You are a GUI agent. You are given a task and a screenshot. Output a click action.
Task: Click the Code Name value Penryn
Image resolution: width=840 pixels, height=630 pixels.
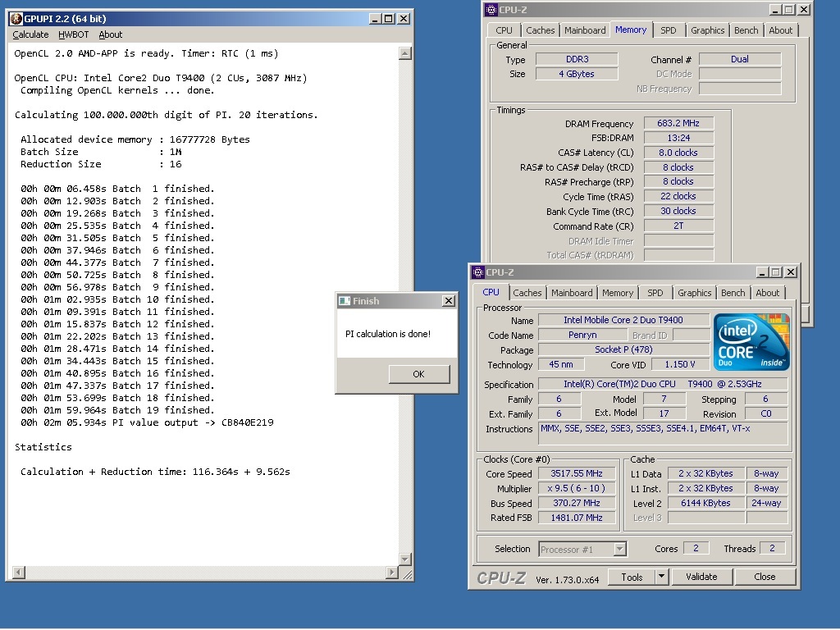(582, 335)
